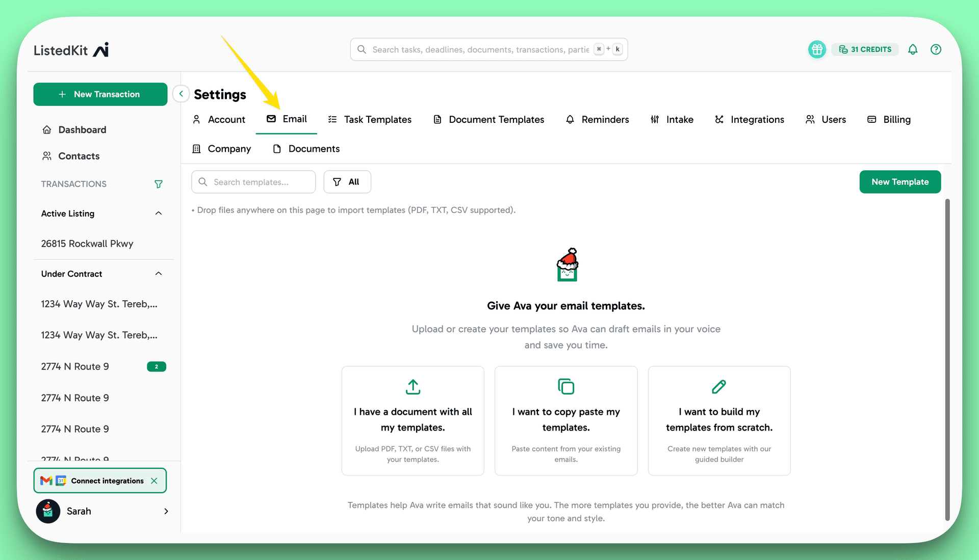
Task: Click the transactions filter funnel icon
Action: (x=159, y=184)
